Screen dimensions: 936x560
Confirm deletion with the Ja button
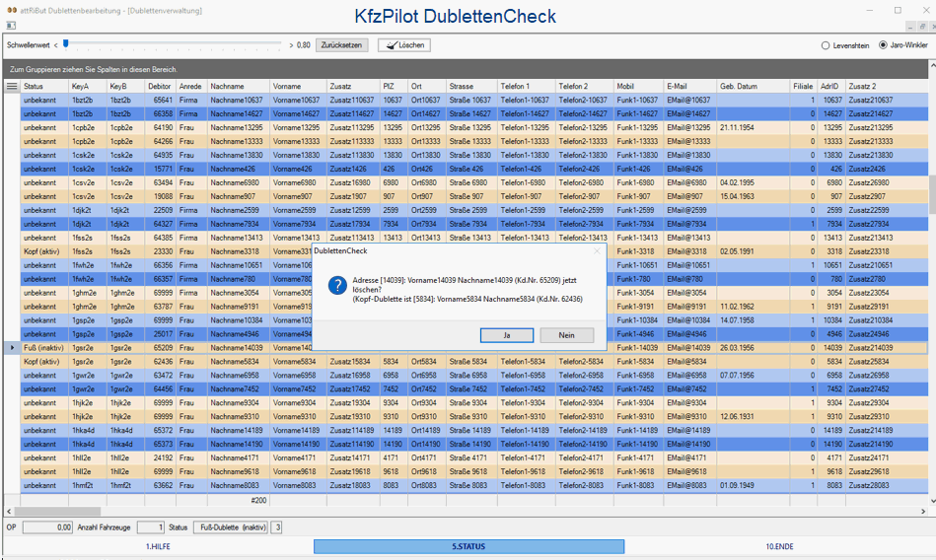tap(506, 335)
